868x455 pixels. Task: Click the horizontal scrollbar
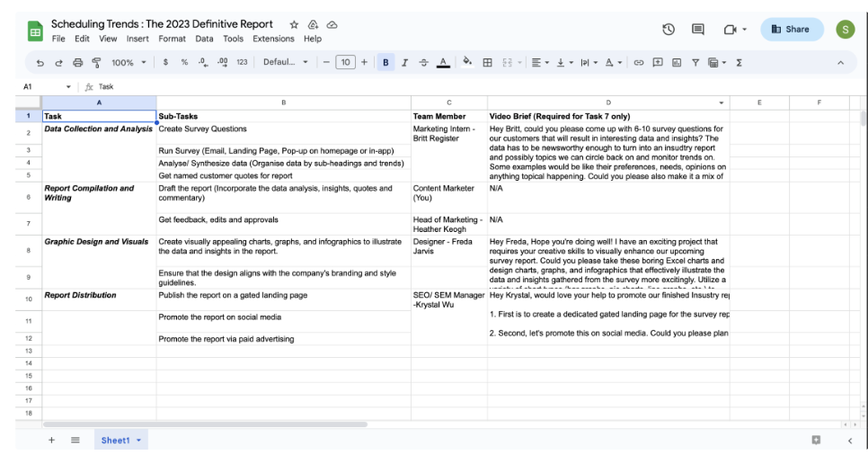click(205, 424)
